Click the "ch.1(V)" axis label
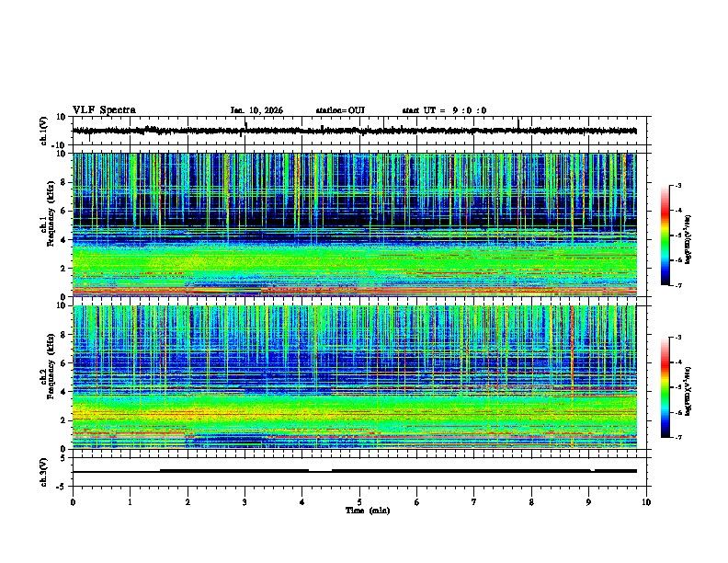This screenshot has height=563, width=728. tap(44, 131)
